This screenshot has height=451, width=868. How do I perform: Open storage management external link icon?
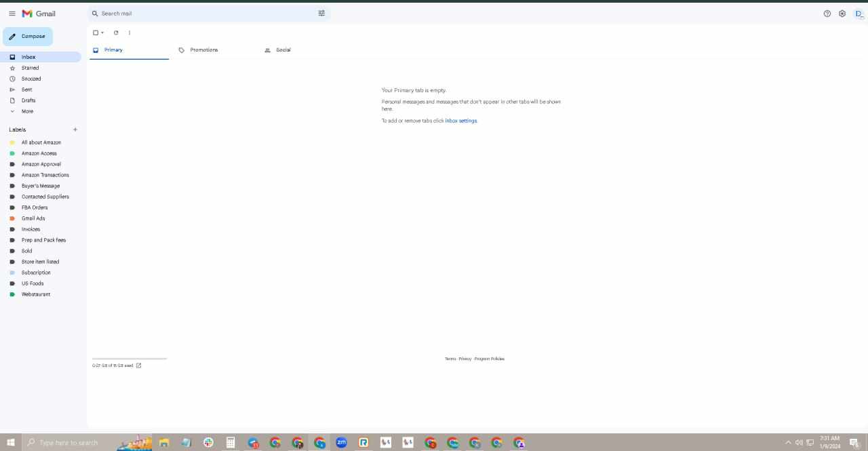[x=139, y=366]
